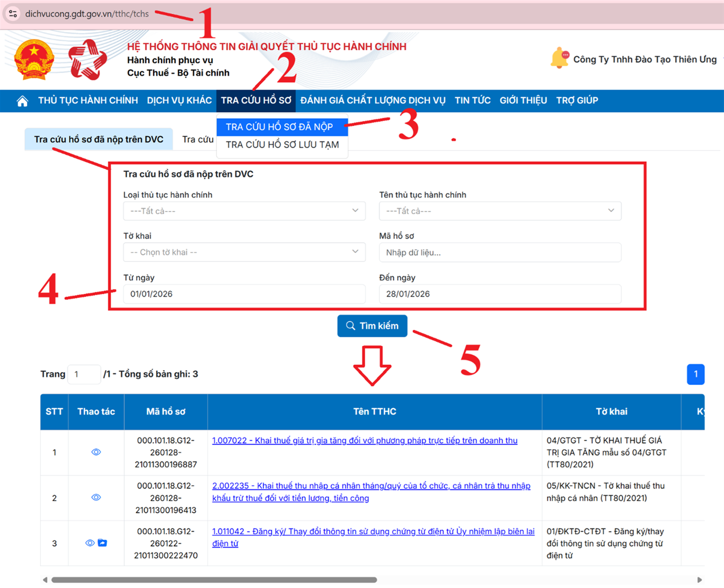Click the national emblem logo
This screenshot has width=724, height=588.
[x=34, y=59]
